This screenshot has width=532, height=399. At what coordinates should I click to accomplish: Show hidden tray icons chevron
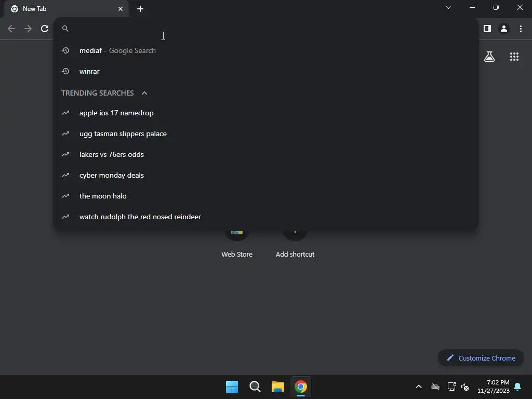[x=419, y=387]
